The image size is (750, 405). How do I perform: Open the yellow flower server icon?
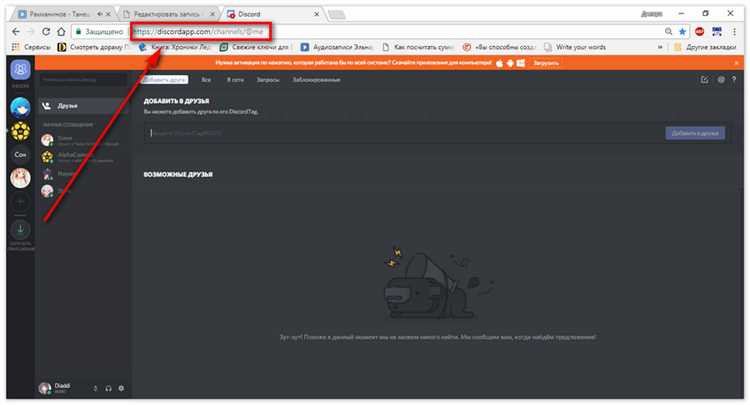point(20,131)
